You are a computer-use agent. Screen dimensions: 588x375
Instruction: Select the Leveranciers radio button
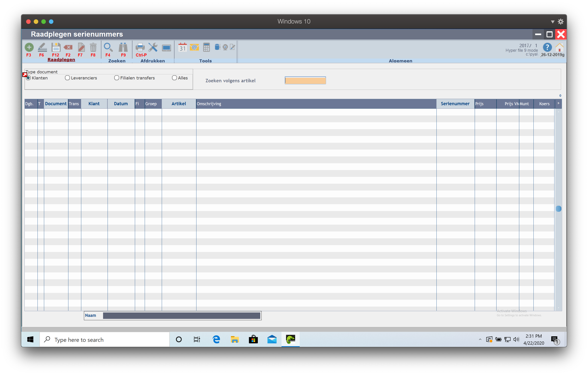pos(67,78)
